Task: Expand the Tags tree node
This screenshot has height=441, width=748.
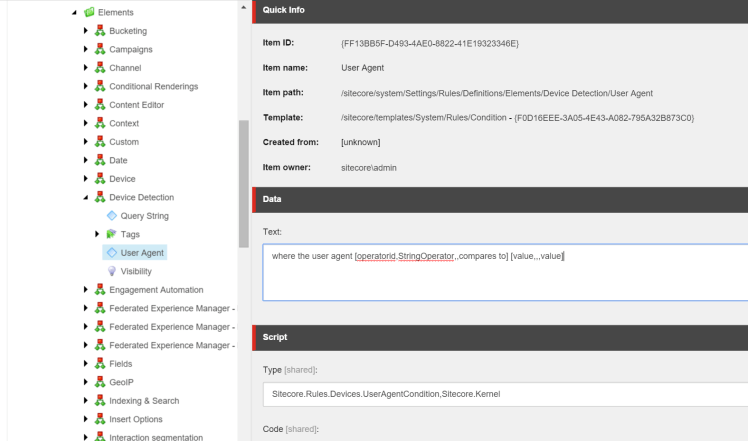Action: [99, 234]
